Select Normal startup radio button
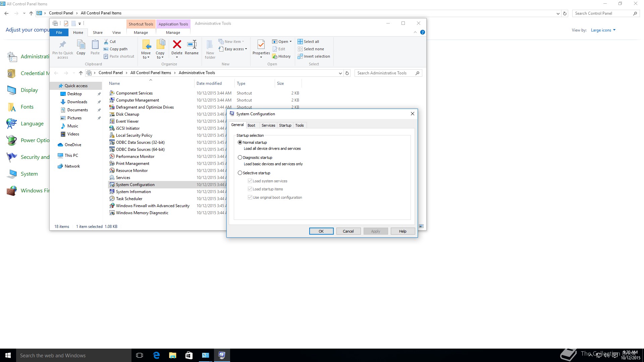Viewport: 644px width, 362px height. click(x=240, y=142)
